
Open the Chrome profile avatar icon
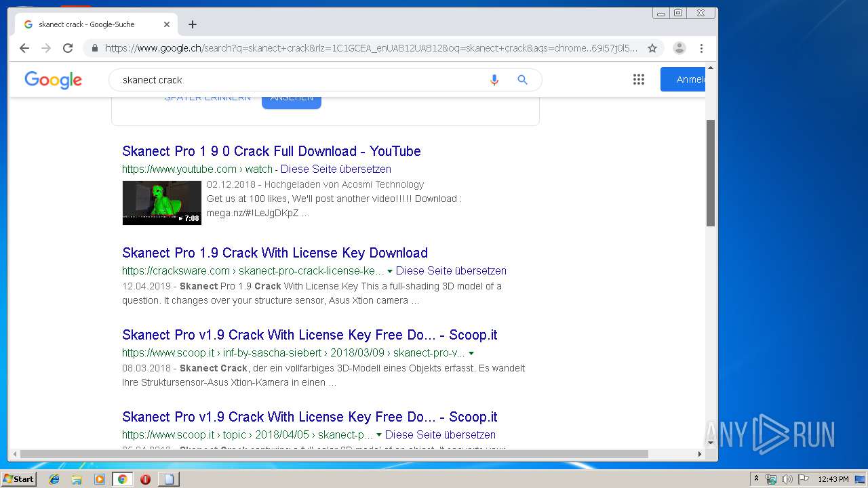[x=679, y=48]
